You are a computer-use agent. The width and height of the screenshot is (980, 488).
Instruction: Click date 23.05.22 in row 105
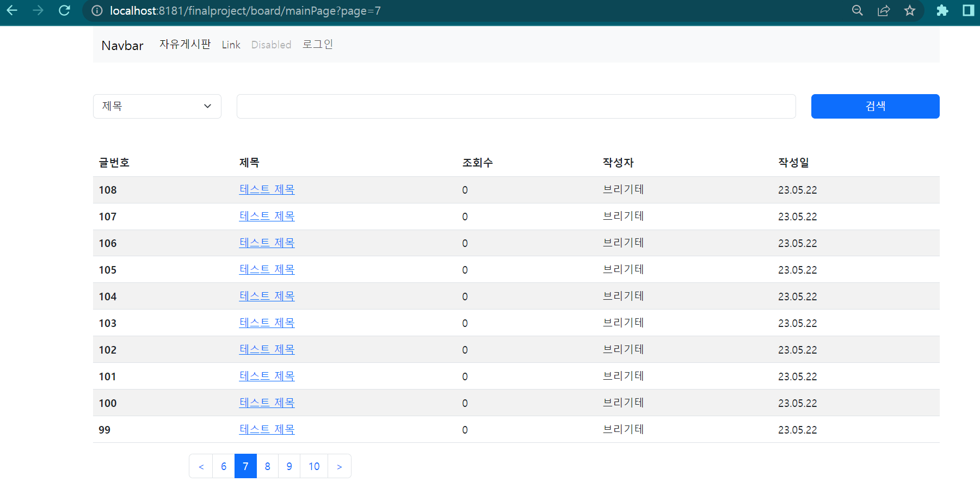[x=798, y=270]
